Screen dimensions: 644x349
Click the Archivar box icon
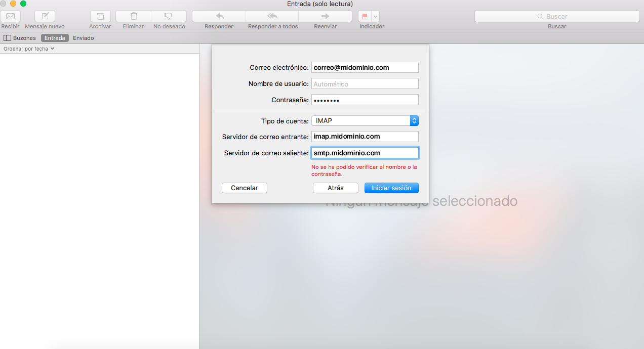point(100,16)
